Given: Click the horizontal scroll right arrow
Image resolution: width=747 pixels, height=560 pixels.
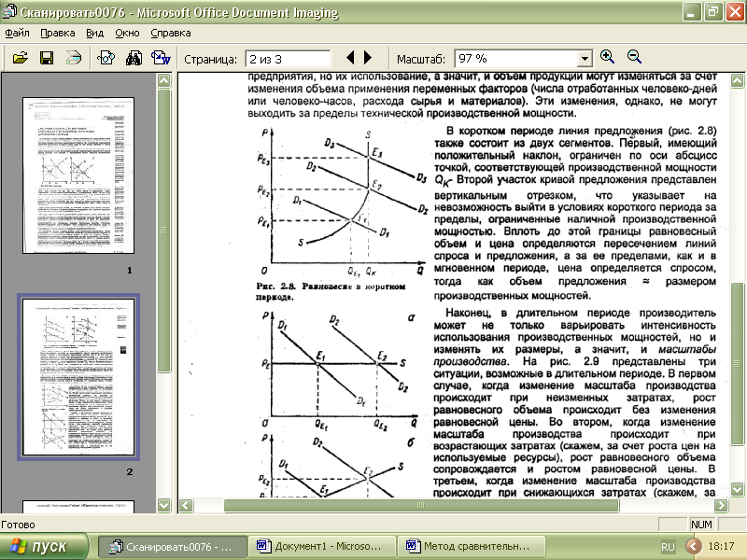Looking at the screenshot, I should click(721, 505).
